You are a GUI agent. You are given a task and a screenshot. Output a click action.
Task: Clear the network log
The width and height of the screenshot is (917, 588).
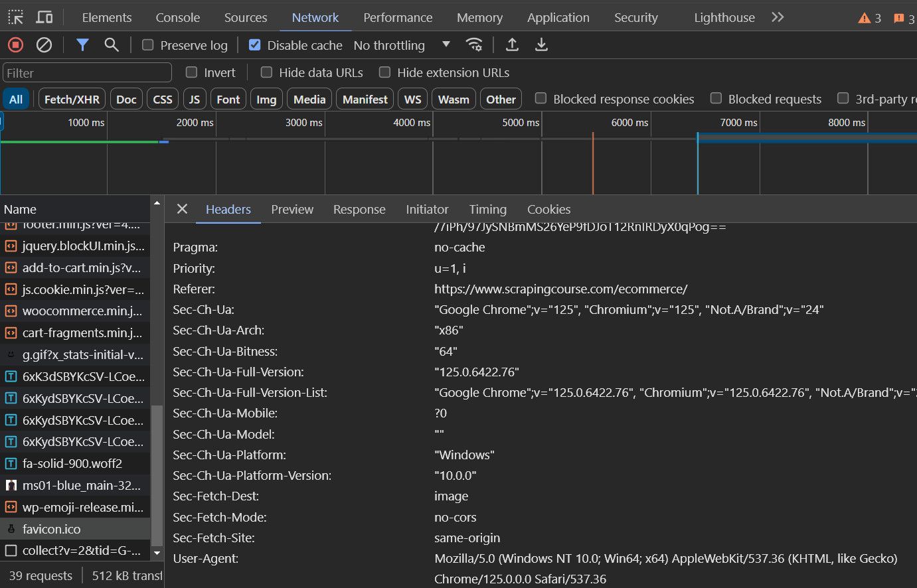pos(44,45)
